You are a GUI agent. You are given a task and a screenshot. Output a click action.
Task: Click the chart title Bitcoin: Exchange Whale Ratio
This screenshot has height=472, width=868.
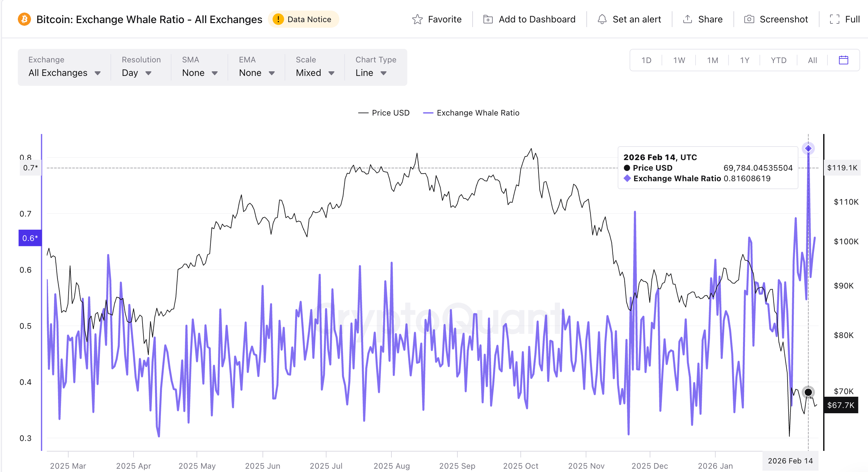point(149,19)
